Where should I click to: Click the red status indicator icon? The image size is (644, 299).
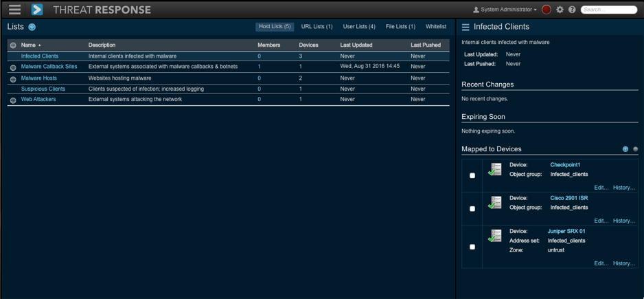(547, 10)
